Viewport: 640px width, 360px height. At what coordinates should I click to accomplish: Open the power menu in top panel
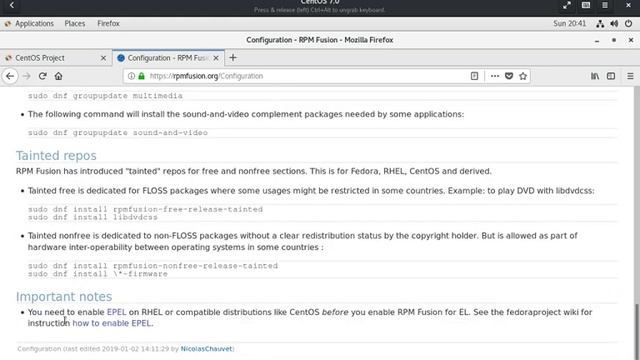pos(629,24)
